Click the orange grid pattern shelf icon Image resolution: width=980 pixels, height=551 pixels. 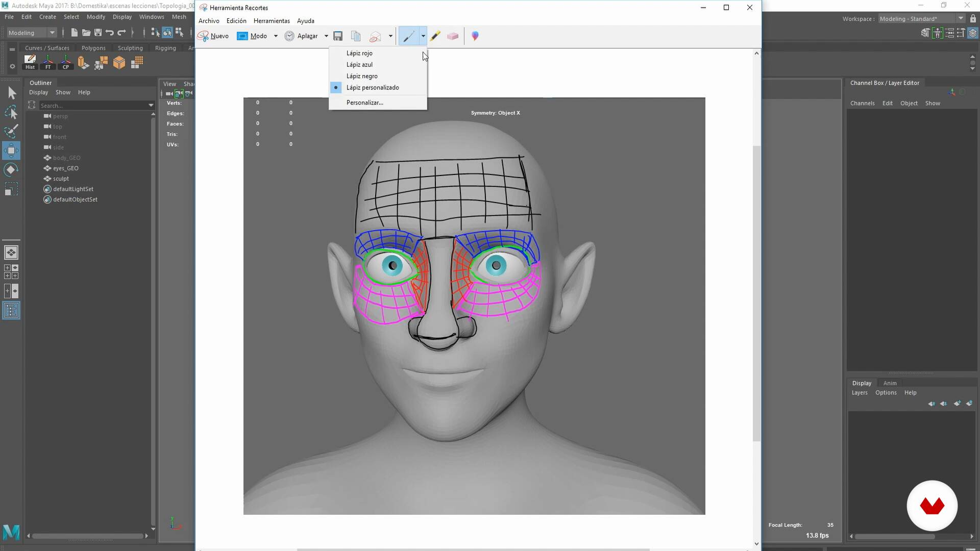click(137, 62)
